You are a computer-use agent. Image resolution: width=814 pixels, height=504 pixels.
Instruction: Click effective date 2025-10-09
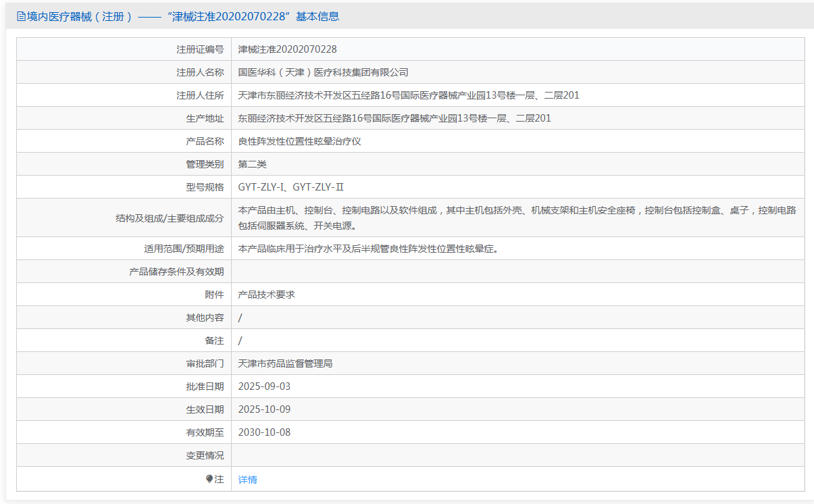264,409
